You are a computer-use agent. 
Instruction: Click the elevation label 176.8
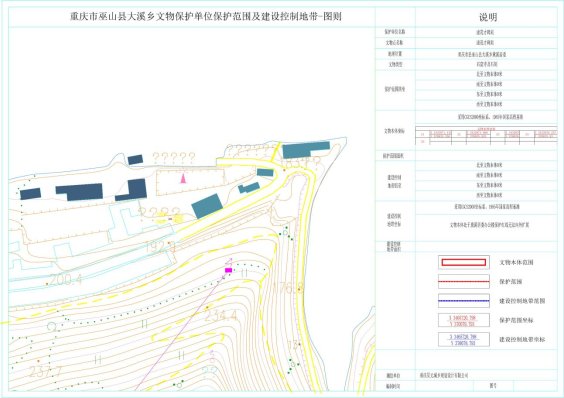[288, 288]
